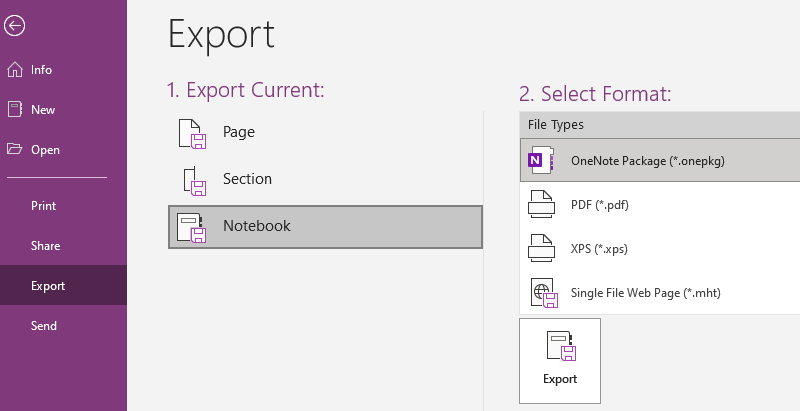Open the New tab
The height and width of the screenshot is (411, 800).
[x=63, y=110]
